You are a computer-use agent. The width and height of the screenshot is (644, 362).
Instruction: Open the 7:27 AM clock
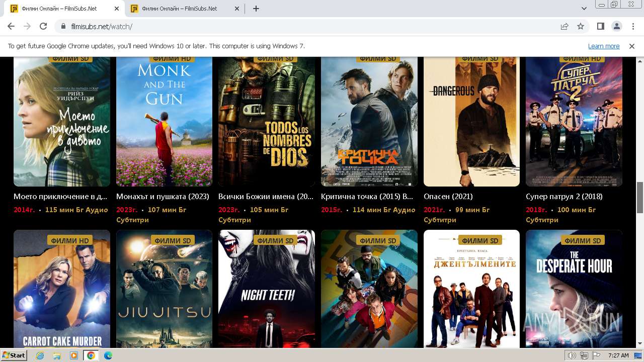pyautogui.click(x=618, y=355)
